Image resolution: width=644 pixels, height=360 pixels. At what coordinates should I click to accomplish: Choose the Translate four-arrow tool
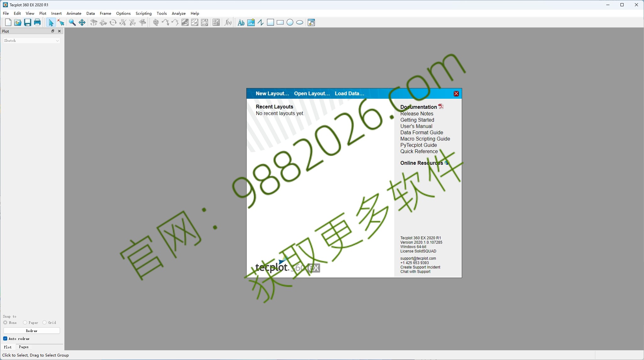tap(82, 22)
